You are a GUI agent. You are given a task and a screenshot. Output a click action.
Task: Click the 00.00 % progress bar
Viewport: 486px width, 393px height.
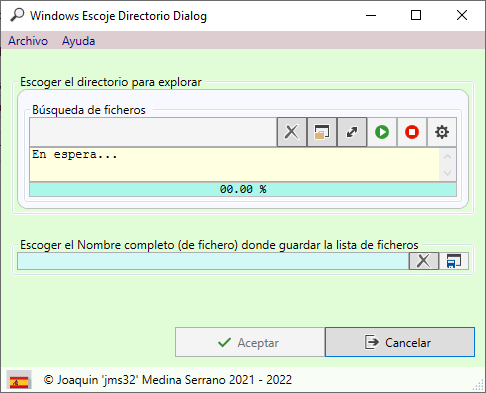pyautogui.click(x=243, y=189)
